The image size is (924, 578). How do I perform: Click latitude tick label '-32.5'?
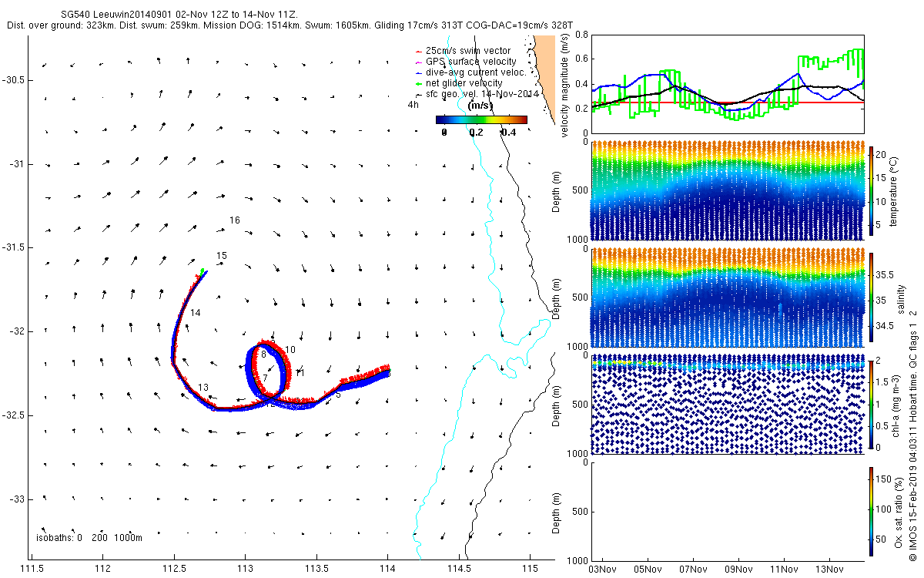[14, 415]
